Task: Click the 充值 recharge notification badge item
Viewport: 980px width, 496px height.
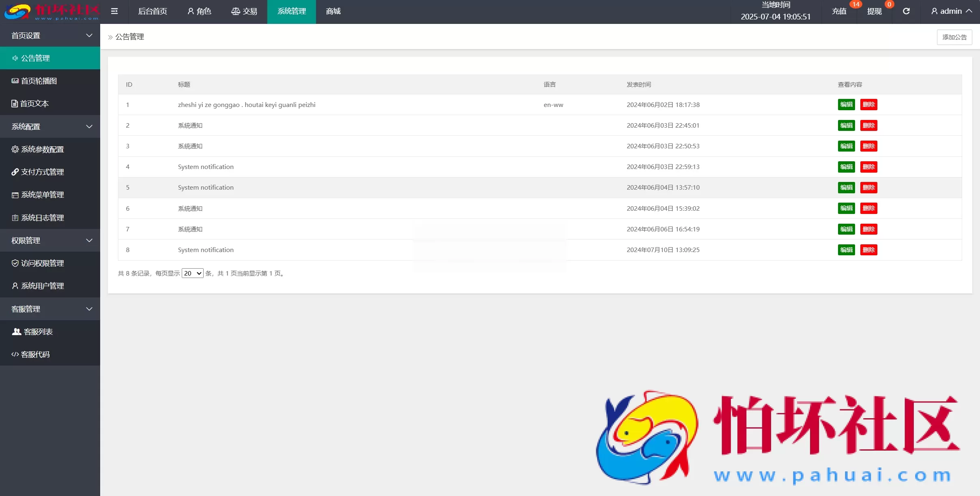Action: click(x=839, y=11)
